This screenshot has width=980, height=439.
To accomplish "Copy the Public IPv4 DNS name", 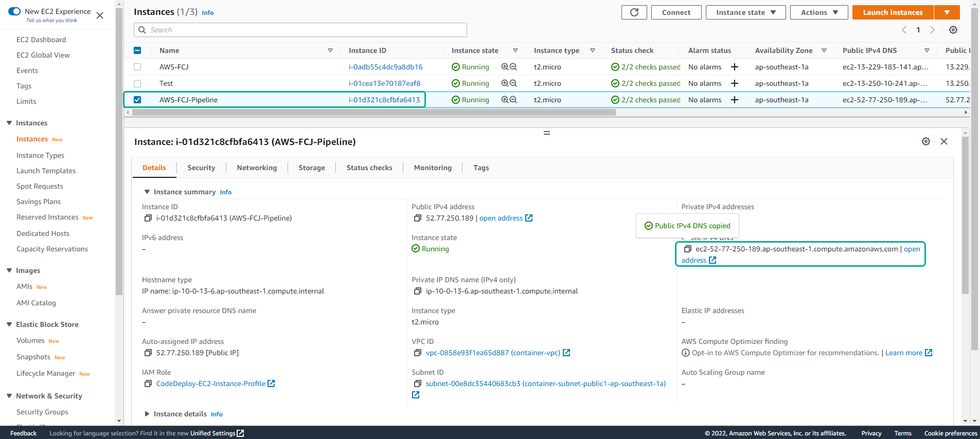I will coord(687,249).
